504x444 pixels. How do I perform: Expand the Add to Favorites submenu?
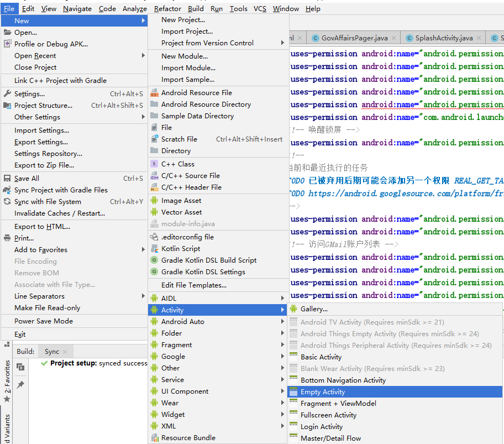143,249
